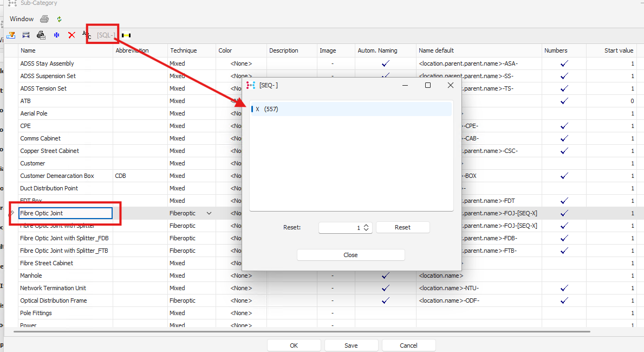Sort by the Name column header

pos(66,50)
